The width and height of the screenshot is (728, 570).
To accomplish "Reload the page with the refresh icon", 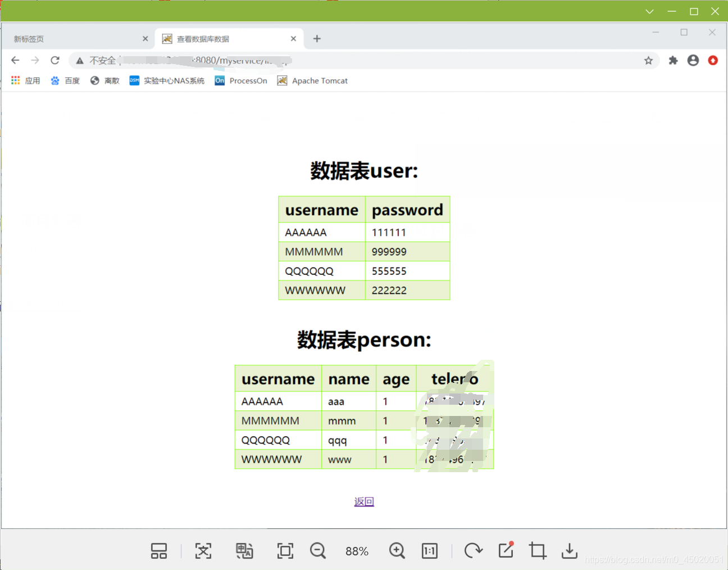I will pyautogui.click(x=55, y=60).
